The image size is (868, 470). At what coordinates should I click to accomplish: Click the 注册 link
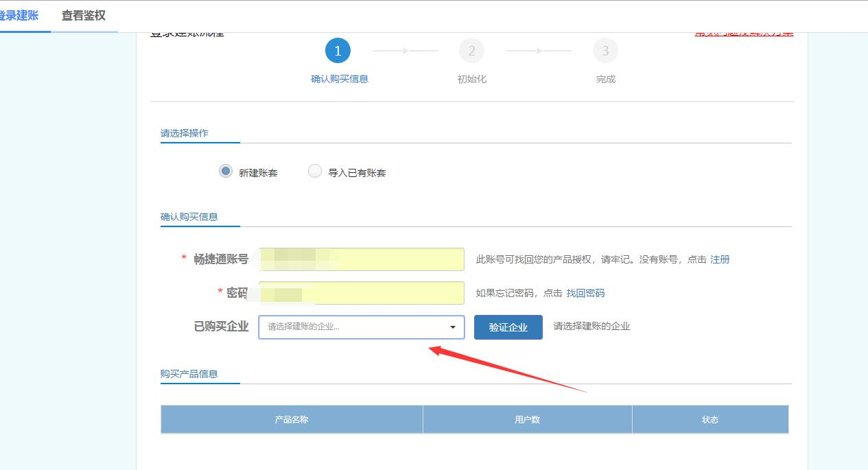[720, 259]
